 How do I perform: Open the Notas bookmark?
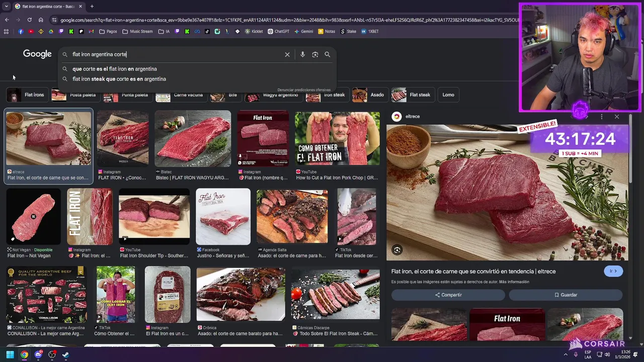click(x=327, y=31)
